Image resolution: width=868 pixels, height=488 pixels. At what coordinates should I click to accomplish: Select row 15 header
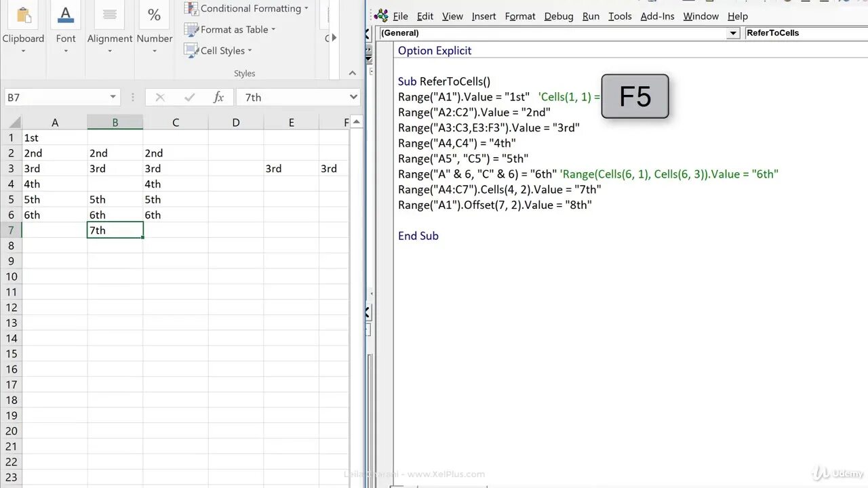click(x=11, y=354)
